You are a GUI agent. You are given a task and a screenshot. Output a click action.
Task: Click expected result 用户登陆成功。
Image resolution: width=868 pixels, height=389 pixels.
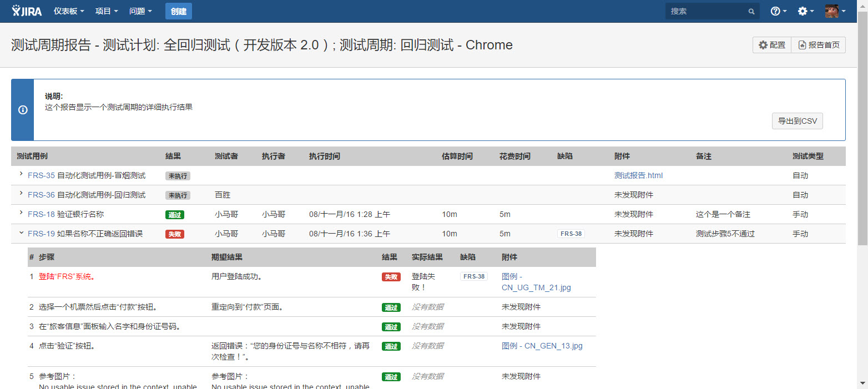click(x=236, y=276)
